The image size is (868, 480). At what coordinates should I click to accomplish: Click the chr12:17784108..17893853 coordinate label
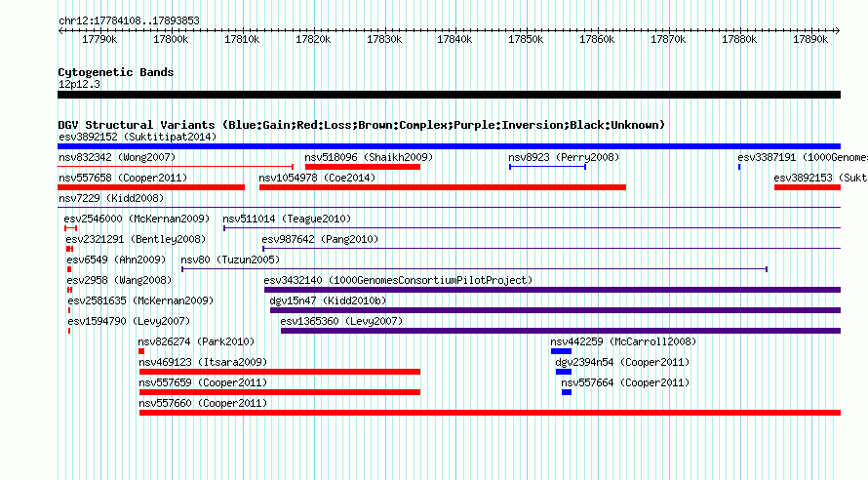[x=129, y=20]
